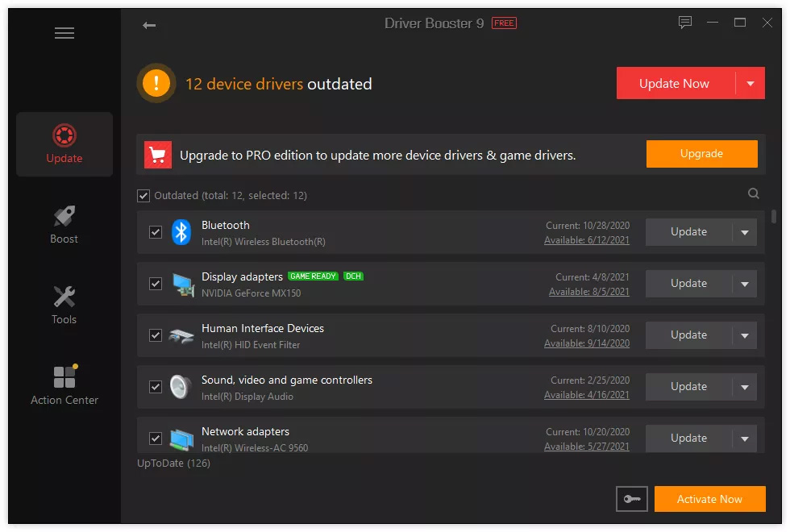Open the Available: 6/12/2021 link

click(587, 240)
